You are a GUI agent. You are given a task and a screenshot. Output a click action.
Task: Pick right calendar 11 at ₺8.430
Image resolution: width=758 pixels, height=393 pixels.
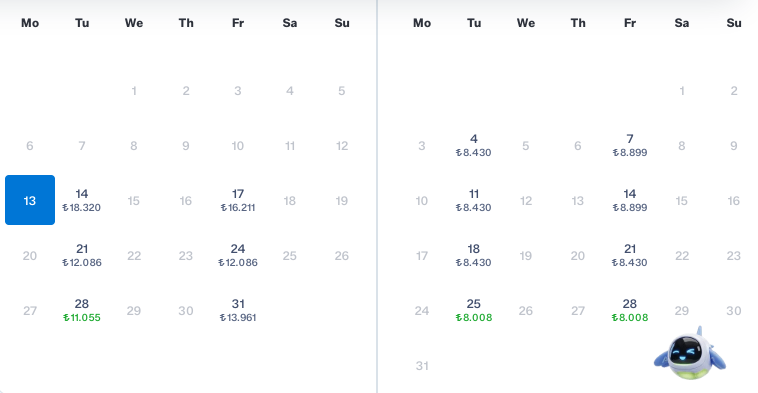(x=474, y=200)
